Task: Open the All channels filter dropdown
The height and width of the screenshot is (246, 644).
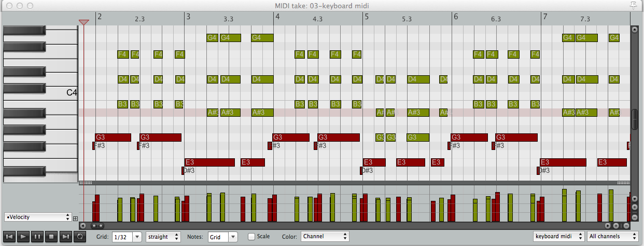Action: (x=613, y=237)
